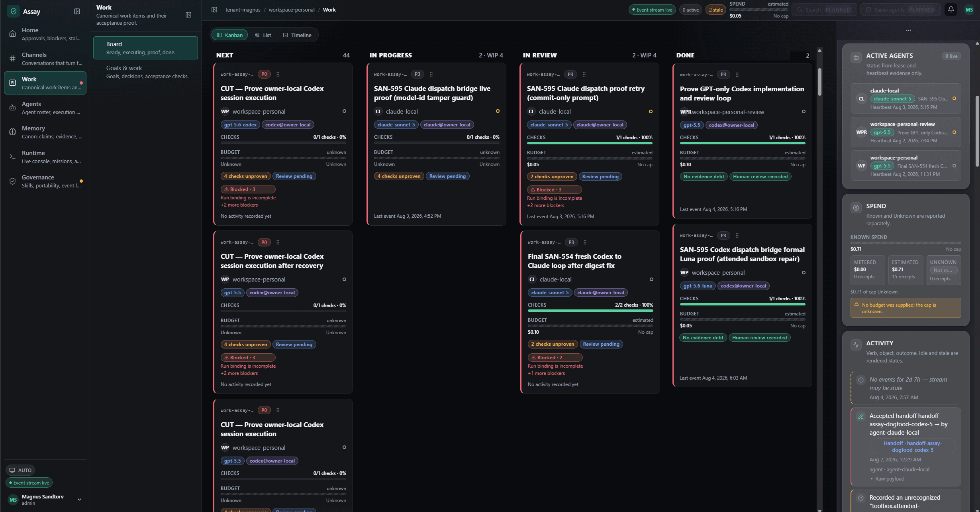Click the Active Agents panel icon
This screenshot has height=512, width=980.
coord(856,57)
